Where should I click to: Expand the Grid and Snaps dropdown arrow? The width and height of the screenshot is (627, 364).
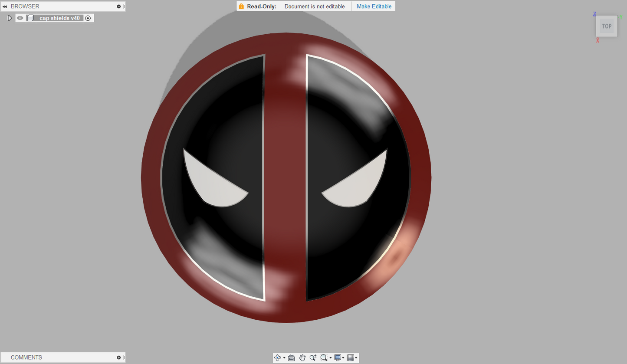[356, 357]
